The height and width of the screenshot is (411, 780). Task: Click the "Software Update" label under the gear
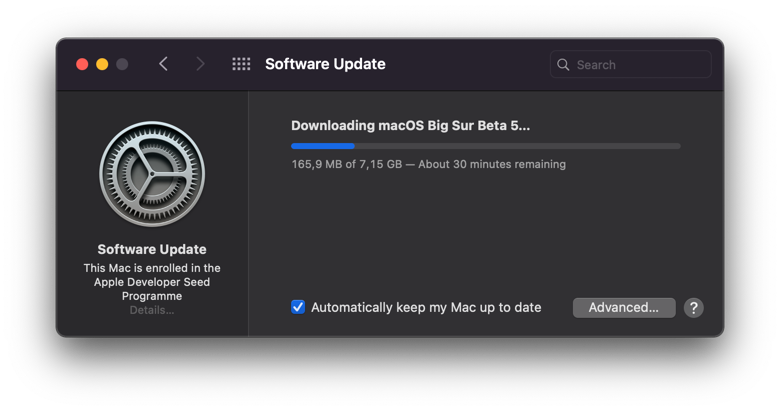152,250
